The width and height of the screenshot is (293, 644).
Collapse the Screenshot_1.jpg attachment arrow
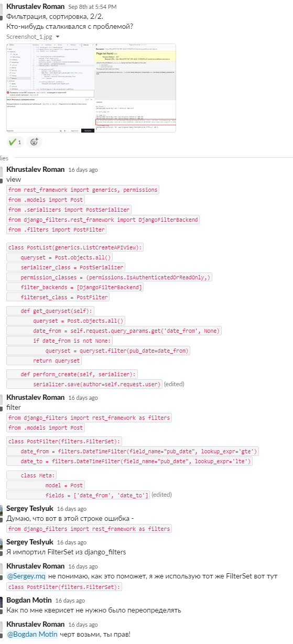pyautogui.click(x=58, y=37)
